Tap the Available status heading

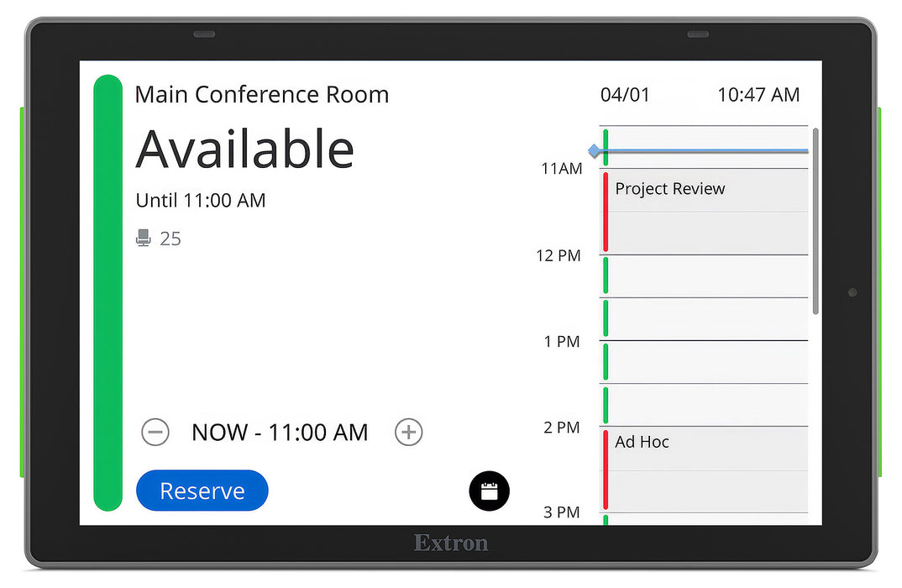click(244, 150)
